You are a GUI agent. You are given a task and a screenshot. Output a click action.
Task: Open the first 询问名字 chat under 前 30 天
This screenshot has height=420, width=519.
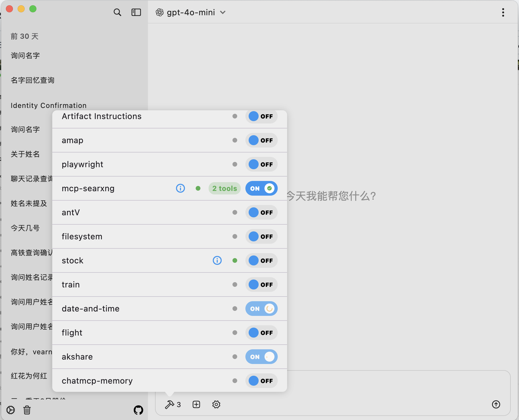coord(25,56)
